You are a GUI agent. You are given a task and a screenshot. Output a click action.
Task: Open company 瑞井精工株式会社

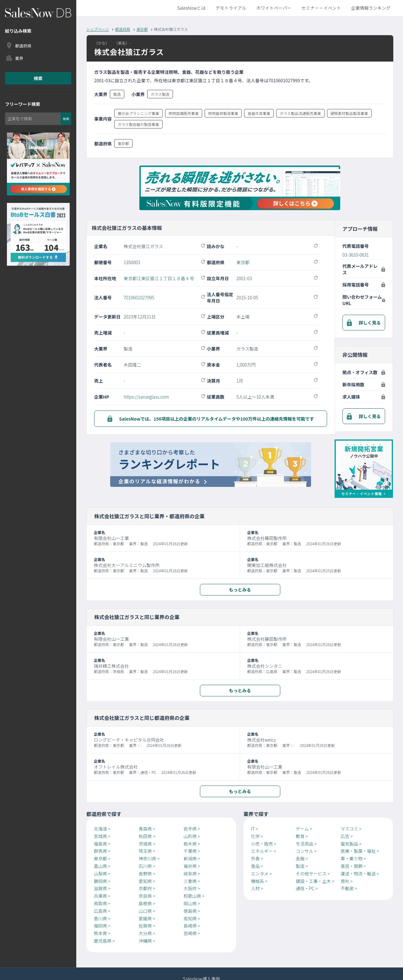(x=111, y=666)
